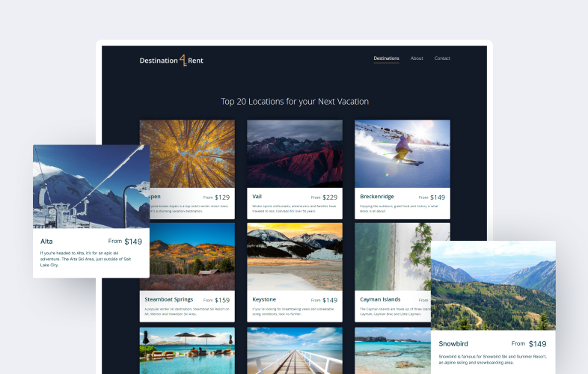Click the $149 Breckenridge price
Screen dimensions: 588x374
(x=437, y=197)
